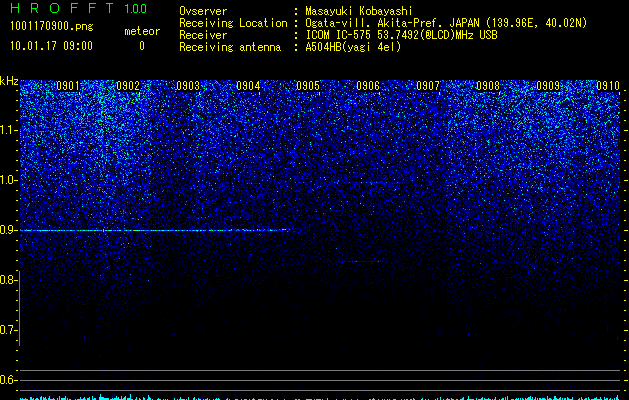Click the 0904 time marker
The width and height of the screenshot is (629, 400).
tap(248, 86)
